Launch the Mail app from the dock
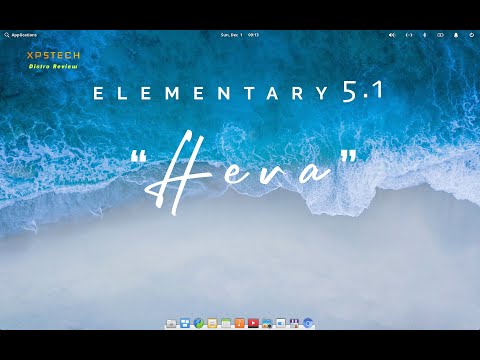Viewport: 480px width, 360px height. (212, 323)
